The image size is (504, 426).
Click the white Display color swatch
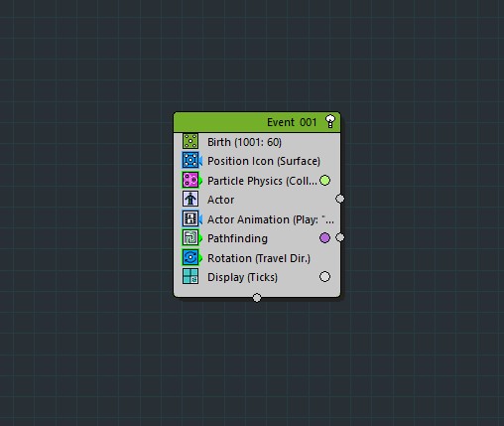pyautogui.click(x=324, y=277)
